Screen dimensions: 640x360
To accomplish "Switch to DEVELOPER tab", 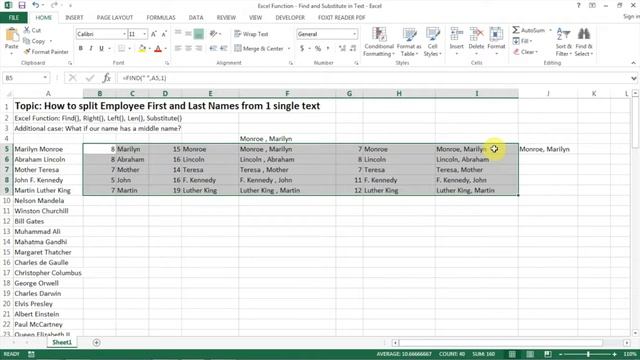I will pyautogui.click(x=290, y=18).
